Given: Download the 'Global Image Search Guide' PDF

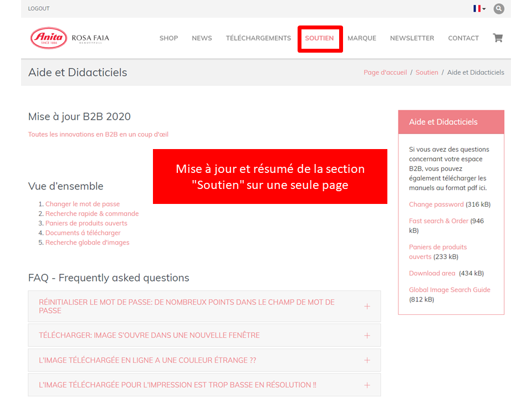Looking at the screenshot, I should point(449,290).
